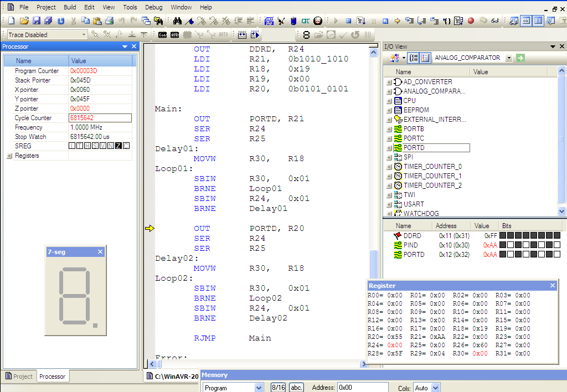Screen dimensions: 567x392
Task: Click the 8/16 button in Memory panel
Action: click(x=277, y=388)
